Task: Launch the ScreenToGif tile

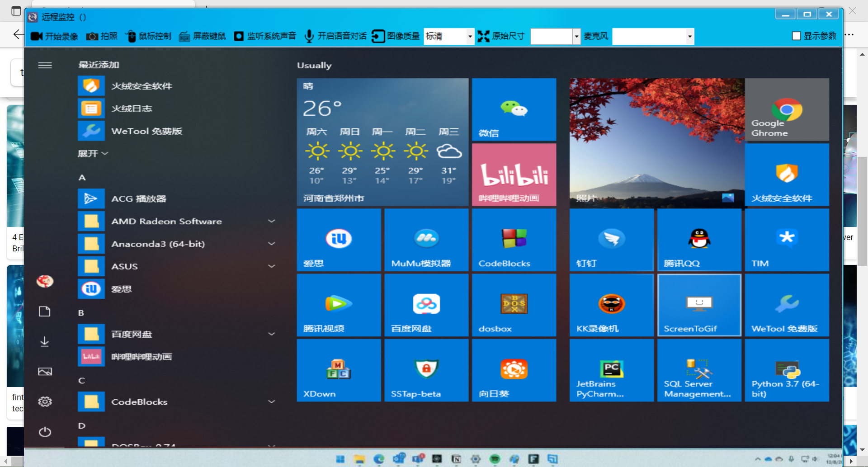Action: point(699,305)
